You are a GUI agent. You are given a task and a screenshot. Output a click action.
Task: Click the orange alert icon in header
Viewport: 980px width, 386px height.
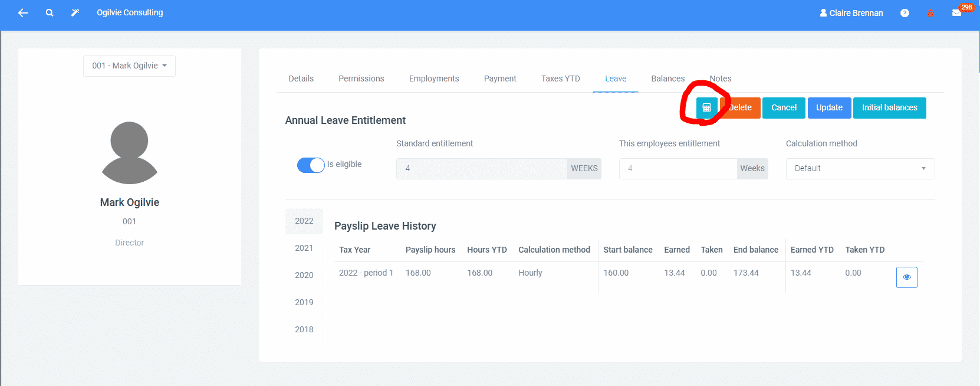point(930,13)
